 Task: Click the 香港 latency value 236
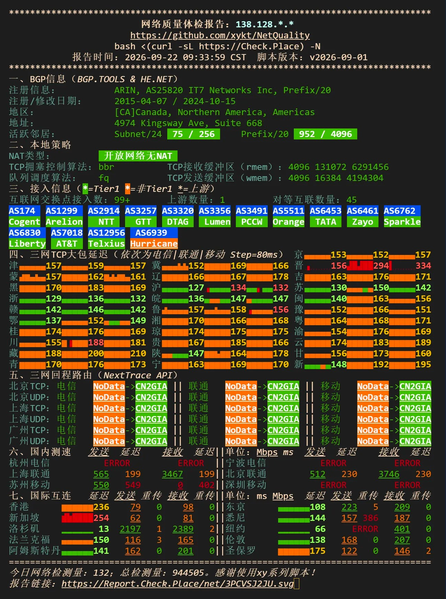coord(101,507)
